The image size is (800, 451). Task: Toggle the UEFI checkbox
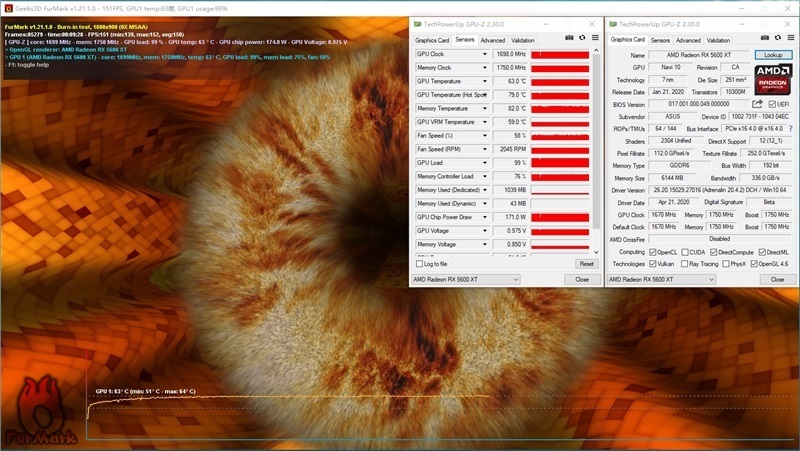point(772,105)
